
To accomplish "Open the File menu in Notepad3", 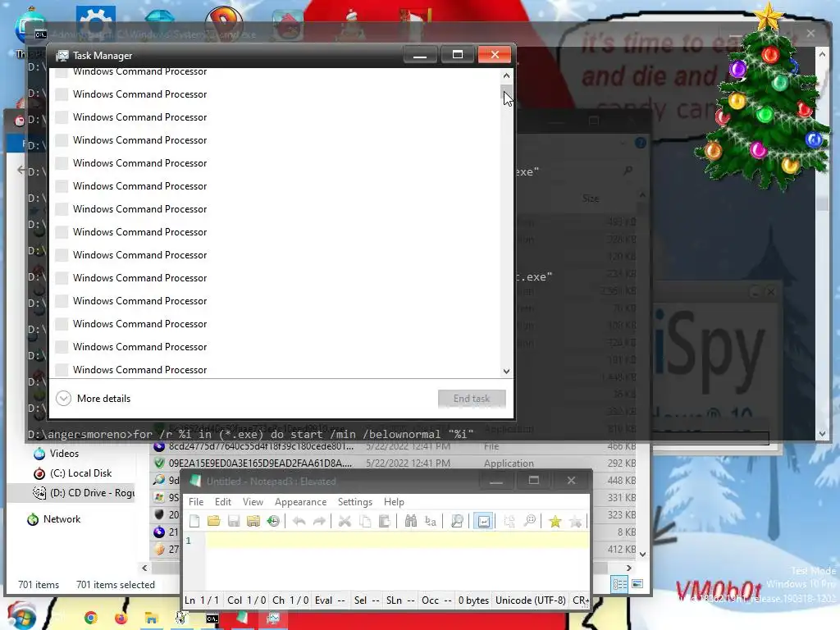I will tap(196, 502).
